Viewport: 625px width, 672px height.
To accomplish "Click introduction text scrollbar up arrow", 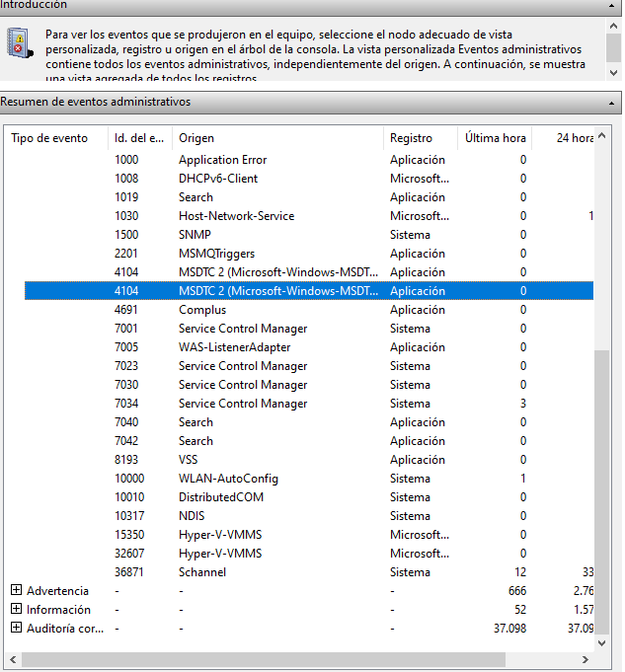I will pyautogui.click(x=613, y=26).
